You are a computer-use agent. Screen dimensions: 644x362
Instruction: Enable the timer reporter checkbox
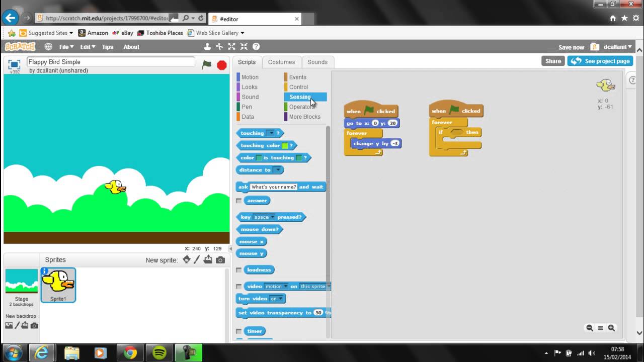pos(239,331)
